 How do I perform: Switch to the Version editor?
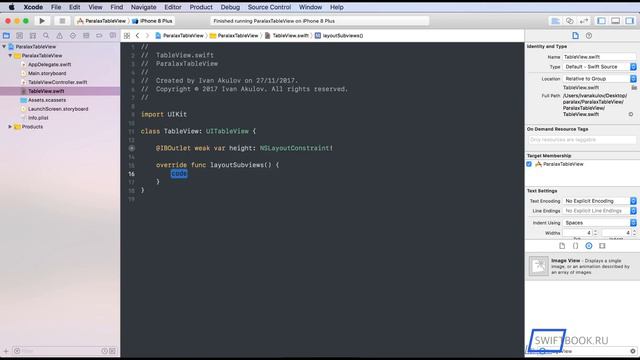click(x=584, y=21)
